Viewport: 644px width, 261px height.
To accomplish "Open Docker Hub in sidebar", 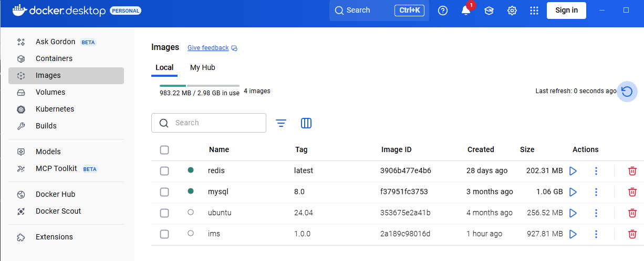I will click(x=66, y=194).
